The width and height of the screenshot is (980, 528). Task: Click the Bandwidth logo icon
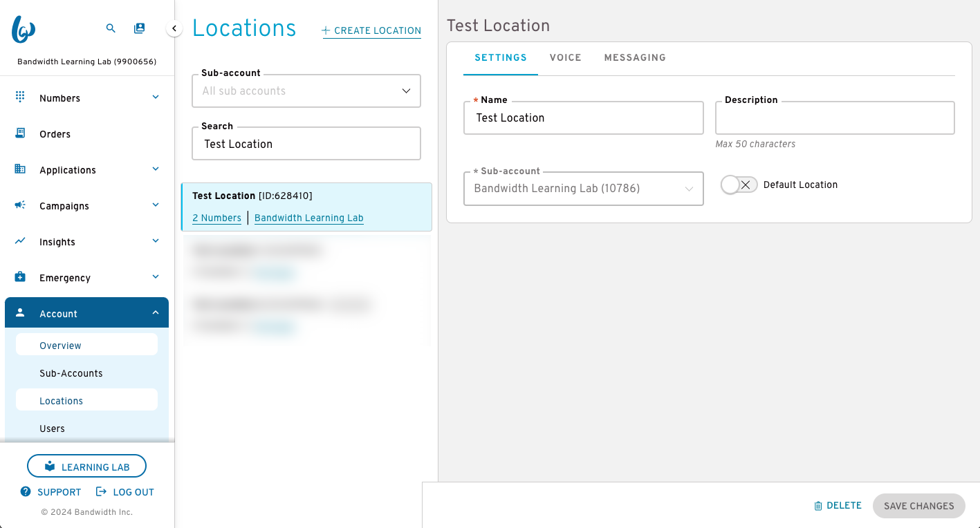point(24,29)
